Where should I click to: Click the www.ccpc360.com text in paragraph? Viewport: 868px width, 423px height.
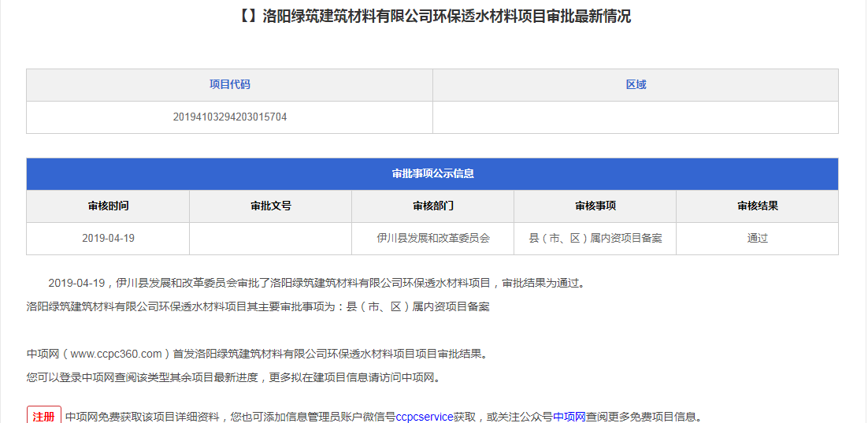click(116, 354)
